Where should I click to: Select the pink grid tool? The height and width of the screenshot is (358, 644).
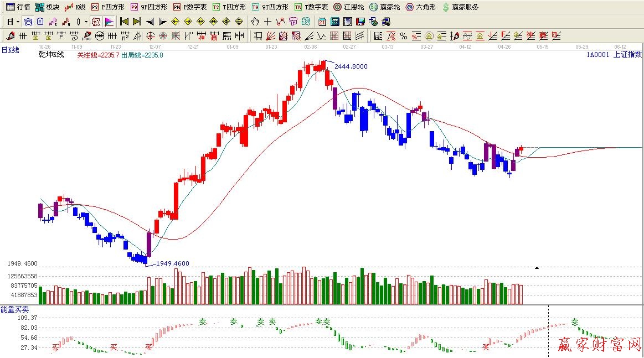click(x=334, y=36)
